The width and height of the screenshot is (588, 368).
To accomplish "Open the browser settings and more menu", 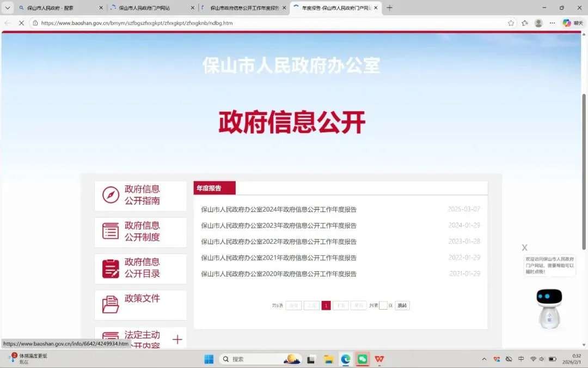I will 553,23.
